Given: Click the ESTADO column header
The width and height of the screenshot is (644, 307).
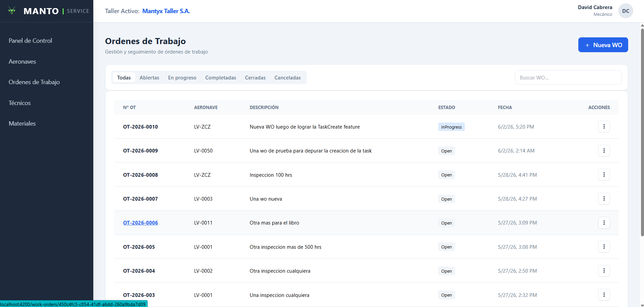Looking at the screenshot, I should pos(447,107).
